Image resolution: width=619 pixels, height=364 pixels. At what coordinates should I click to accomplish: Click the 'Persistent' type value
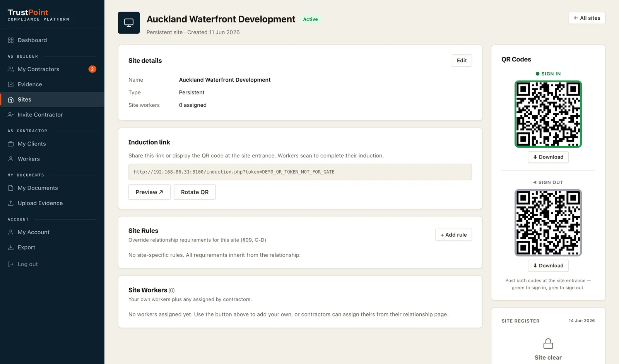click(x=192, y=92)
